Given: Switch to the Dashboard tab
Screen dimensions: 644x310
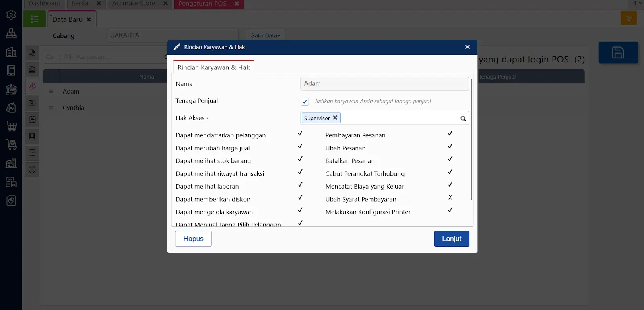Looking at the screenshot, I should click(x=44, y=4).
